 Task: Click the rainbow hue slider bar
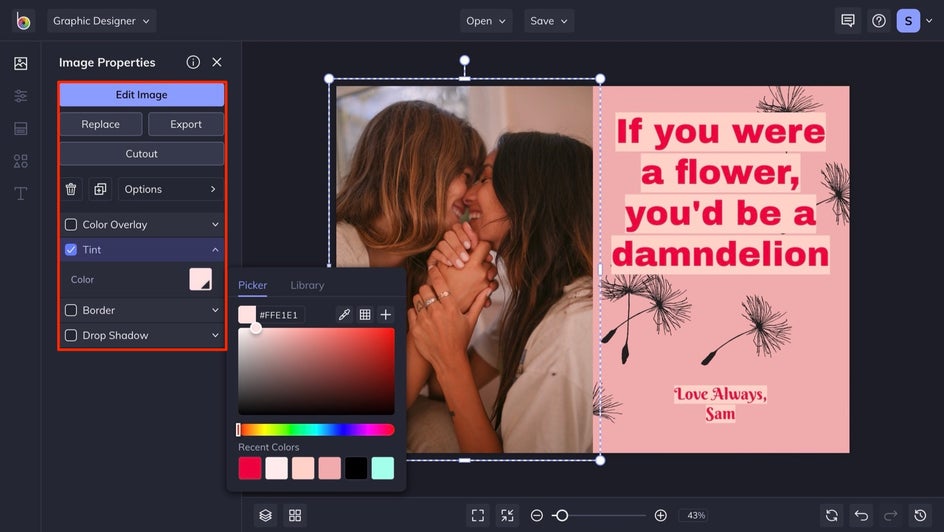[x=316, y=430]
